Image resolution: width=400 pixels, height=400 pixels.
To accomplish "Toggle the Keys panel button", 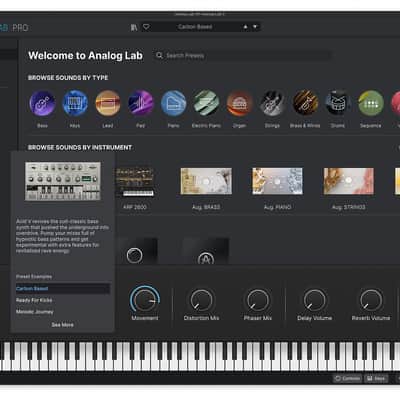I will (x=376, y=378).
